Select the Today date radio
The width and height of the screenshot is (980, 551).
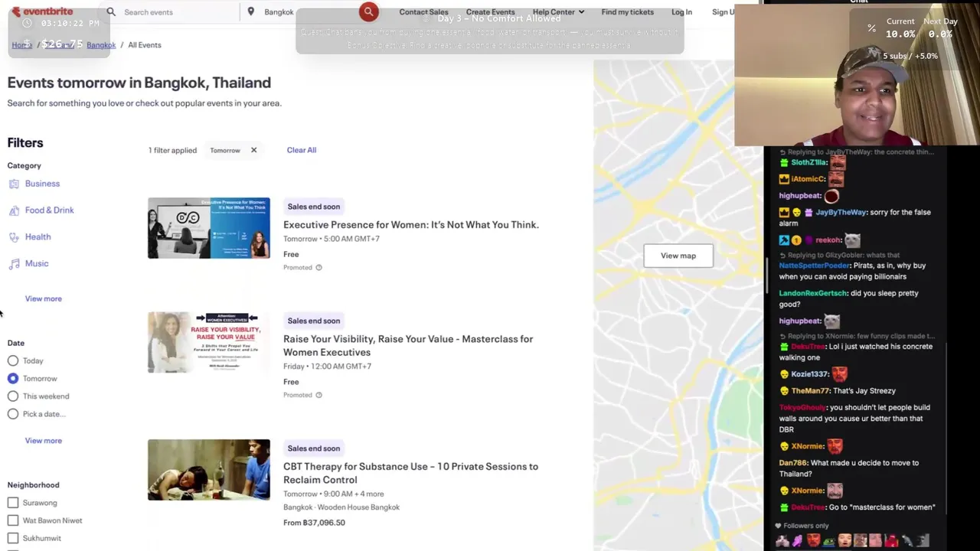point(13,360)
